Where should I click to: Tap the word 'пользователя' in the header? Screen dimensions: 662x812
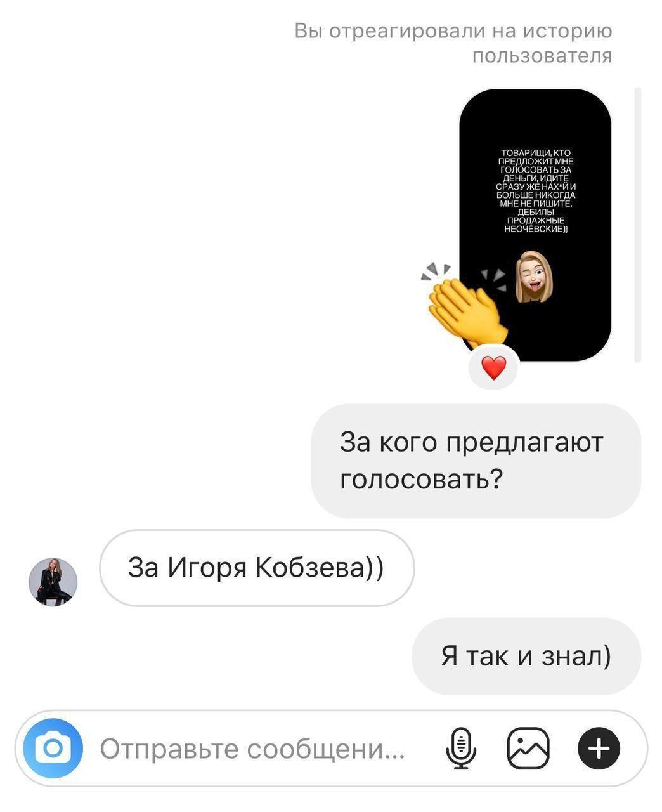(x=542, y=56)
